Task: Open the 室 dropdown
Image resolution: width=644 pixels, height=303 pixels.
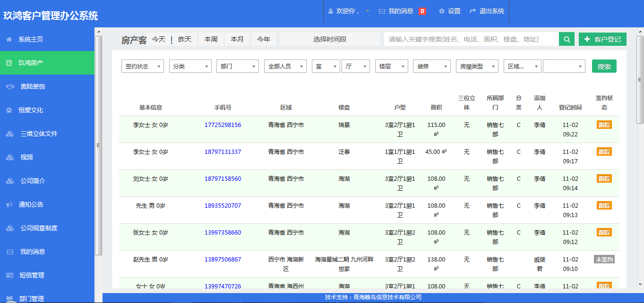Action: pos(326,67)
